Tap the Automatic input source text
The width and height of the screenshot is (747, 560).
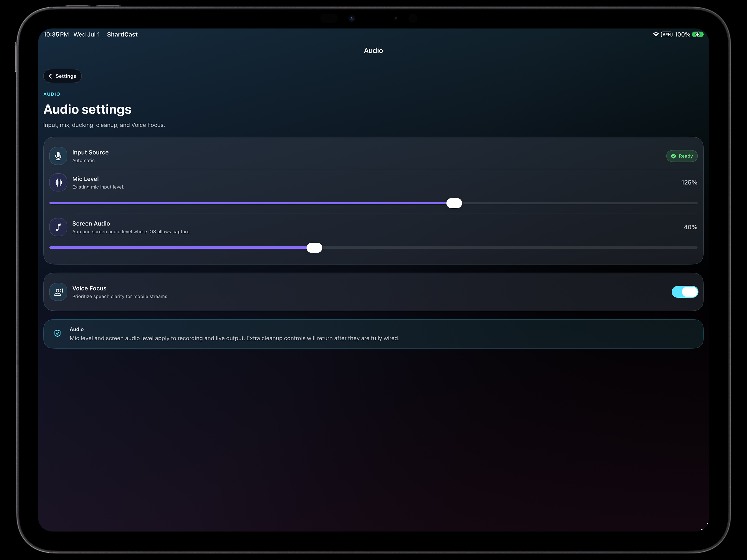coord(83,161)
